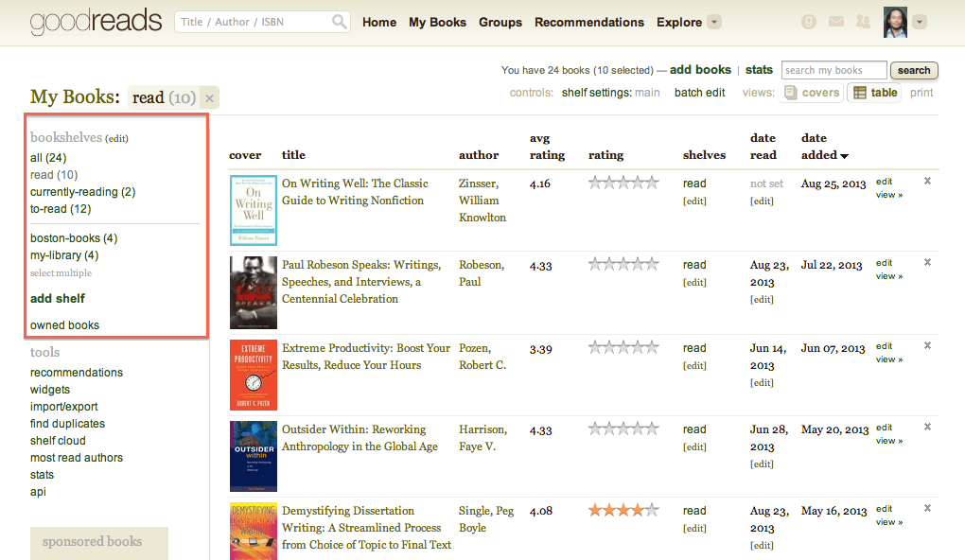The height and width of the screenshot is (560, 965).
Task: Open the Goodreads notifications icon
Action: coord(809,22)
